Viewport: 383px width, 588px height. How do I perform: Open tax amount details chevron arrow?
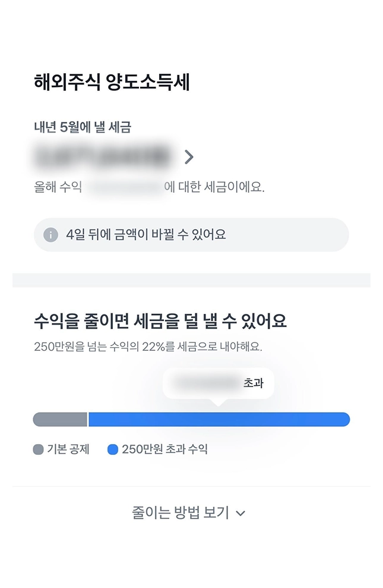pos(189,157)
